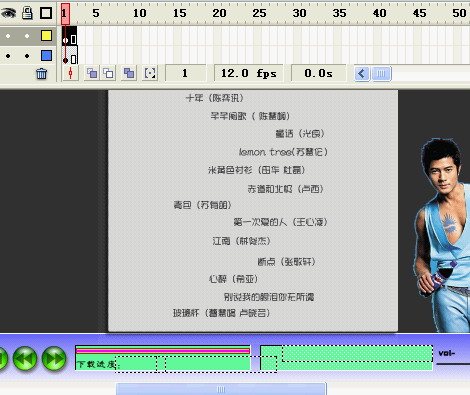Click the 下载进度 label
Image resolution: width=470 pixels, height=395 pixels.
[96, 364]
